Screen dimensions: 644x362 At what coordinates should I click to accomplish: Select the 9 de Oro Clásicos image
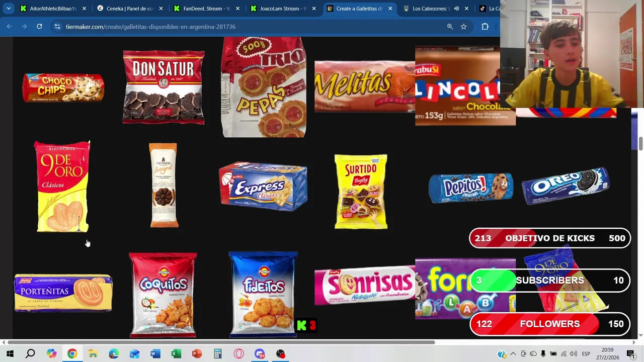pos(62,187)
